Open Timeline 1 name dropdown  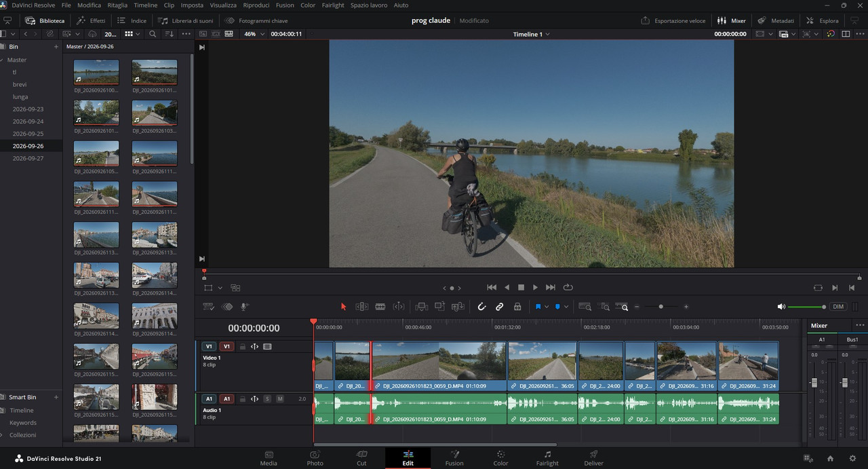pyautogui.click(x=531, y=34)
